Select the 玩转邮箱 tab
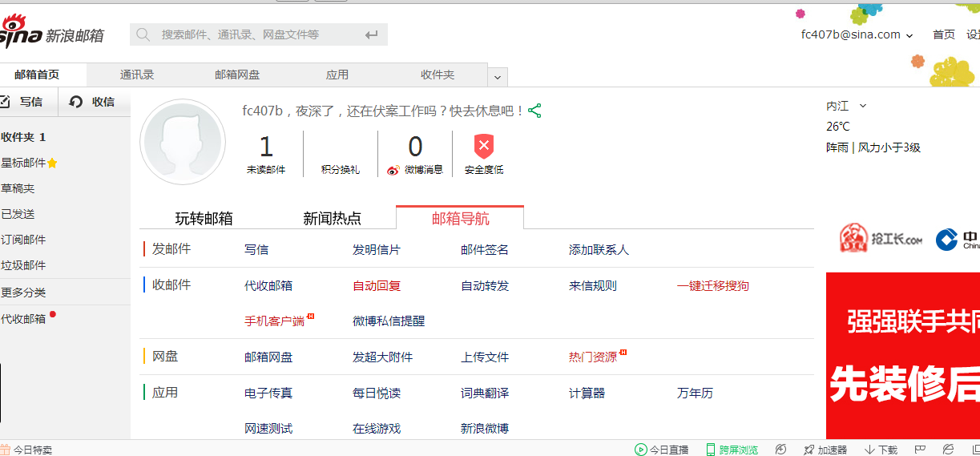This screenshot has height=456, width=980. click(x=204, y=219)
